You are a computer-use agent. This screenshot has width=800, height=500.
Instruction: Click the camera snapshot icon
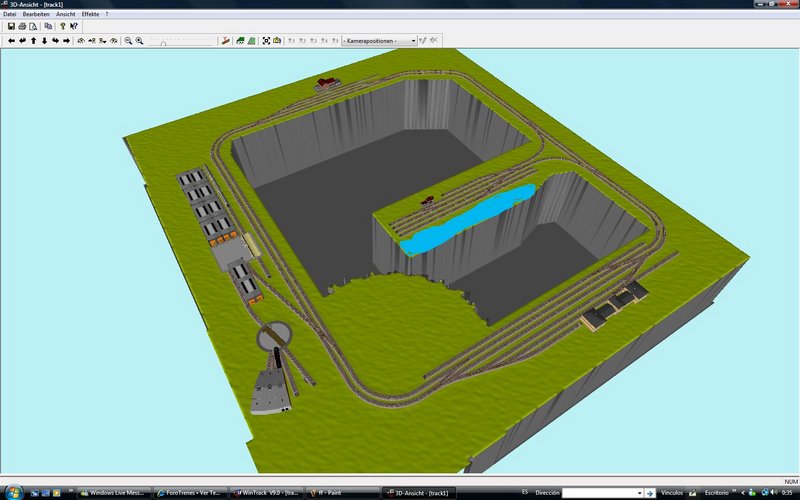[x=277, y=40]
